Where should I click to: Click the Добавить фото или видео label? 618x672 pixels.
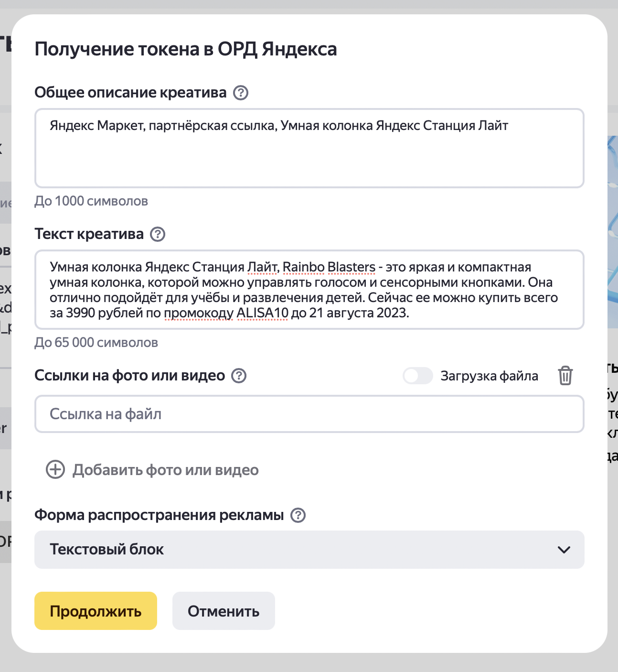click(166, 470)
